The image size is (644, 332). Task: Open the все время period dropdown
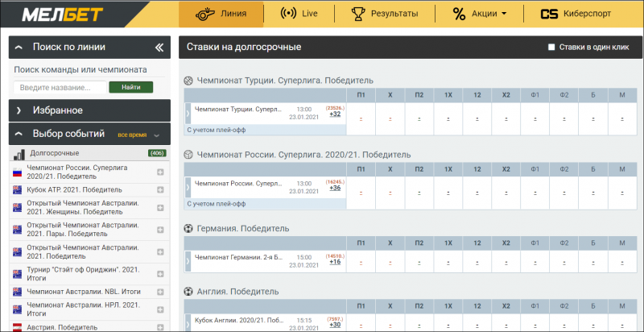[138, 135]
